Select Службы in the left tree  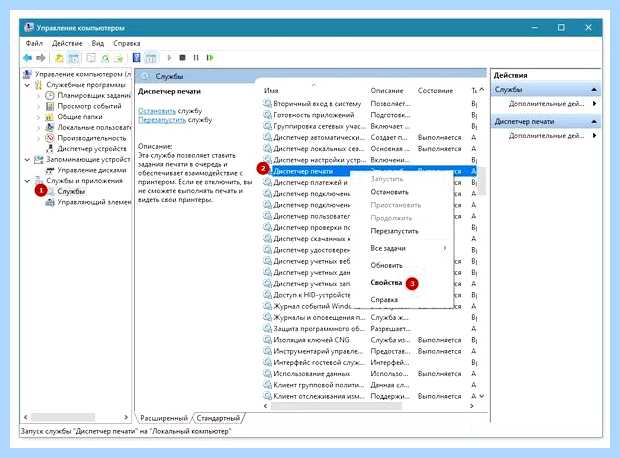[x=71, y=191]
